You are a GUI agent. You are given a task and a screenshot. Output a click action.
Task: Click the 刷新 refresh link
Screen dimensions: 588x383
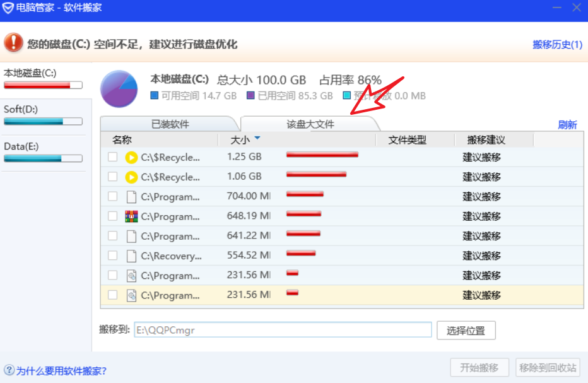[567, 124]
